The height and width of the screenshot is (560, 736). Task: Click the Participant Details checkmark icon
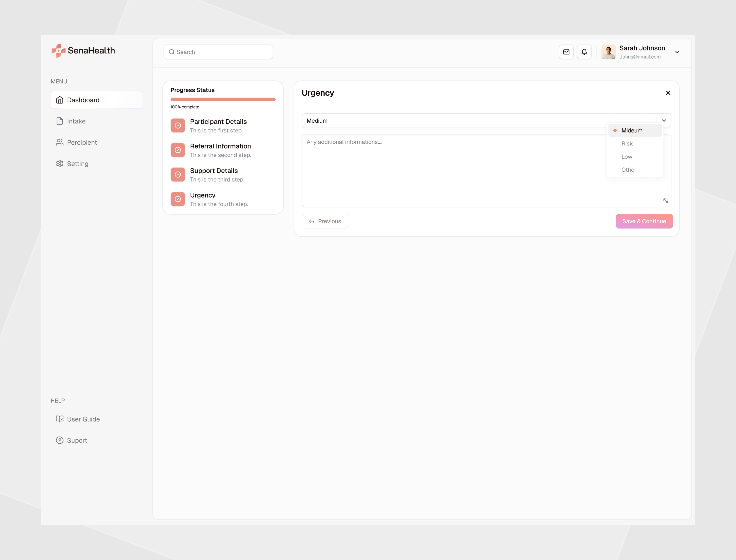pos(178,125)
